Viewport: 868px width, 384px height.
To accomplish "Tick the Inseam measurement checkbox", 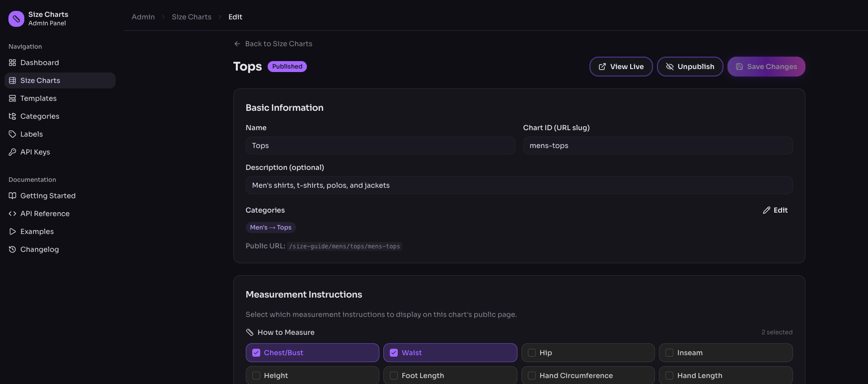I will [669, 353].
